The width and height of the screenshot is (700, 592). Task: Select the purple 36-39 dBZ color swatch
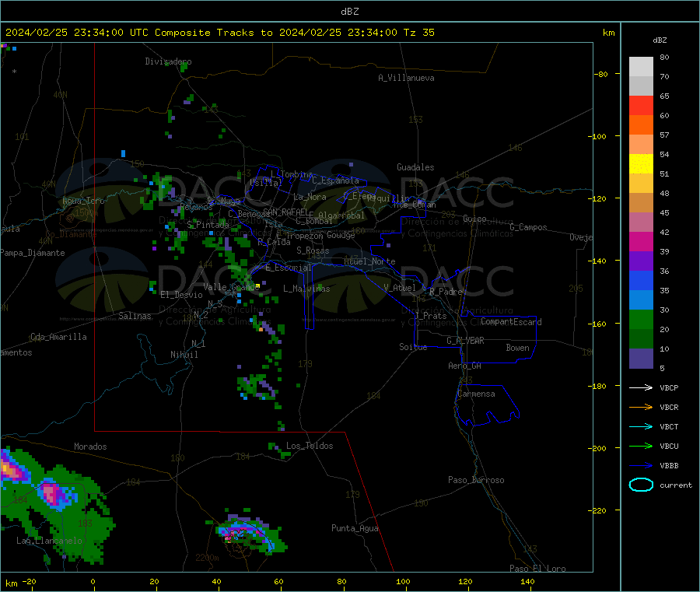(x=641, y=261)
